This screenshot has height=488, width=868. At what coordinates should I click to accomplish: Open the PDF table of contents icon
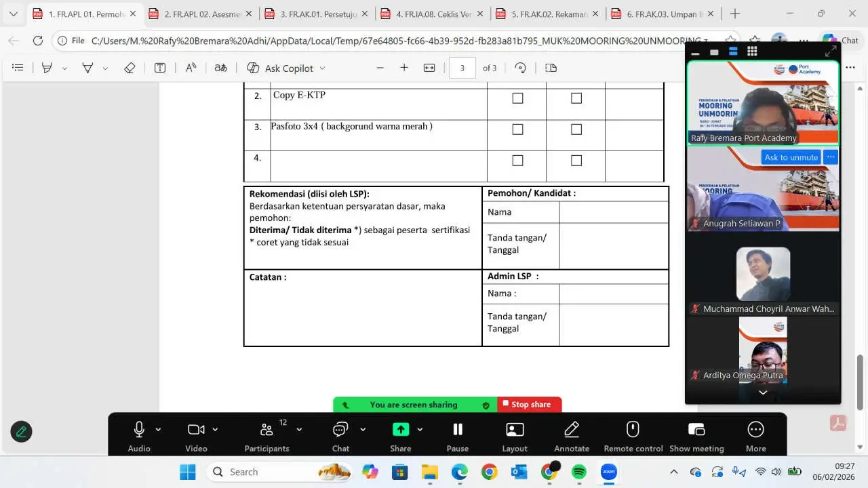click(x=18, y=68)
